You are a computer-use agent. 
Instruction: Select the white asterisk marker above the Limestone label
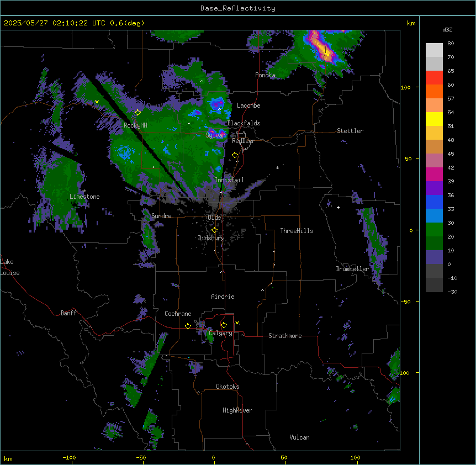pyautogui.click(x=84, y=191)
